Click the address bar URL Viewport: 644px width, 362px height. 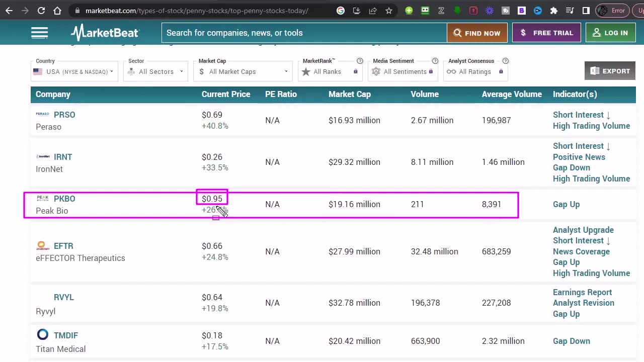coord(197,11)
